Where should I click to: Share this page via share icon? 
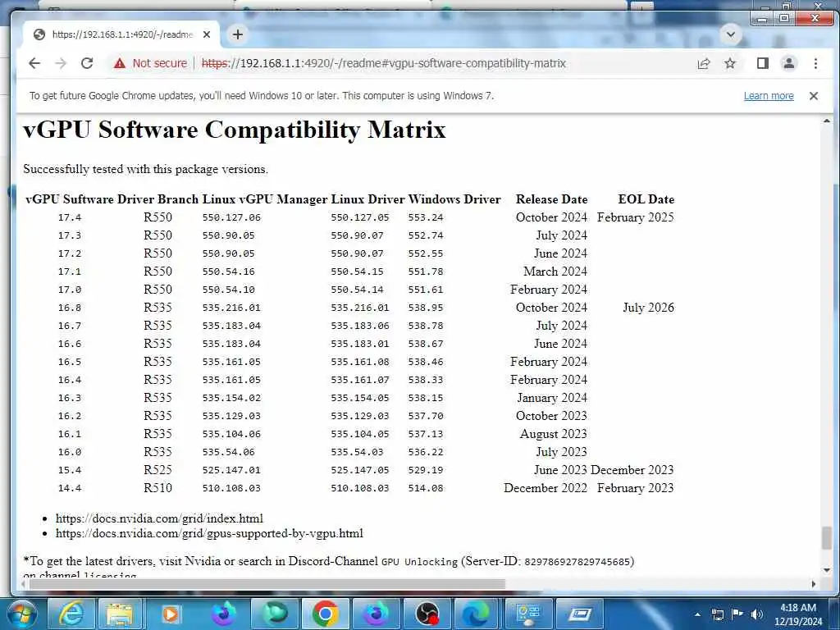click(x=703, y=64)
